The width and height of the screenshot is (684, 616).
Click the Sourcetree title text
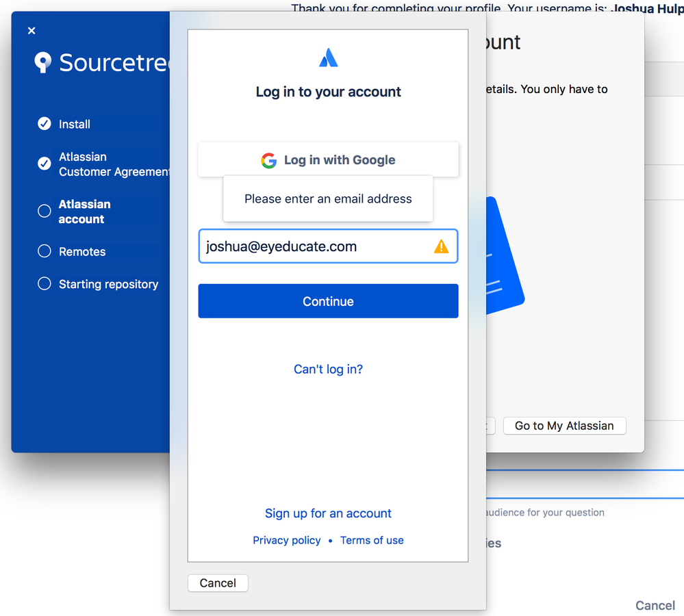point(114,63)
